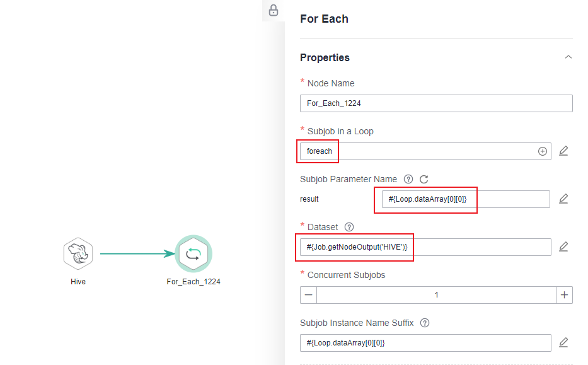Click the help icon for Subjob Instance Name Suffix
Image resolution: width=588 pixels, height=365 pixels.
click(425, 323)
